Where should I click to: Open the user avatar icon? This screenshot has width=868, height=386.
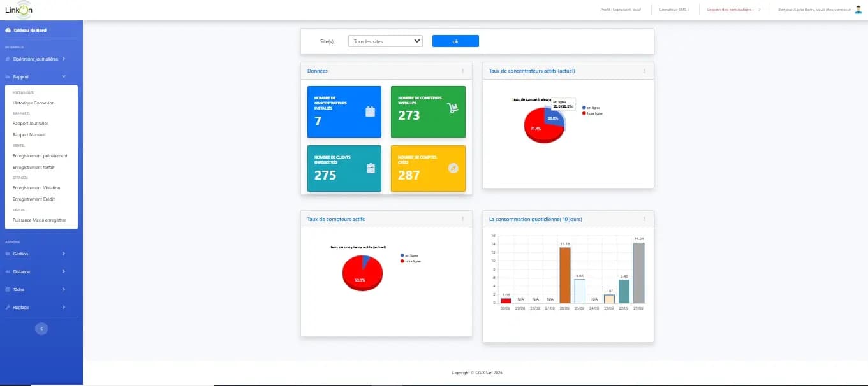pyautogui.click(x=858, y=10)
